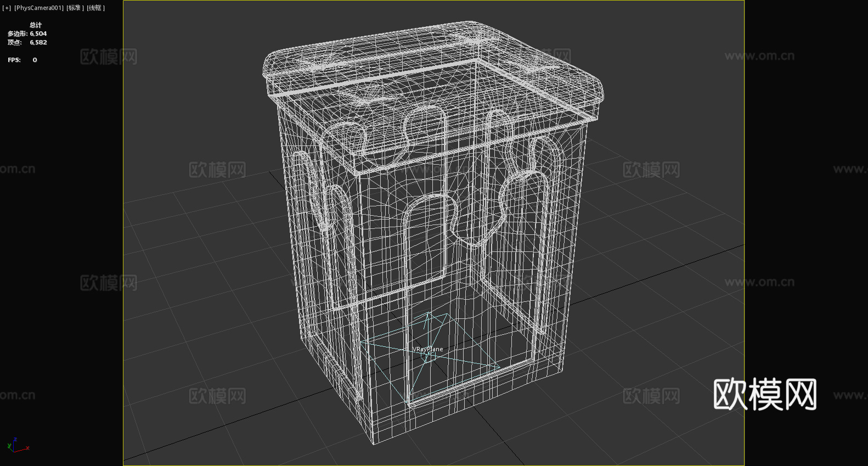Click the 多边形 count 6,504
Screen dimensions: 868x466
tap(38, 33)
